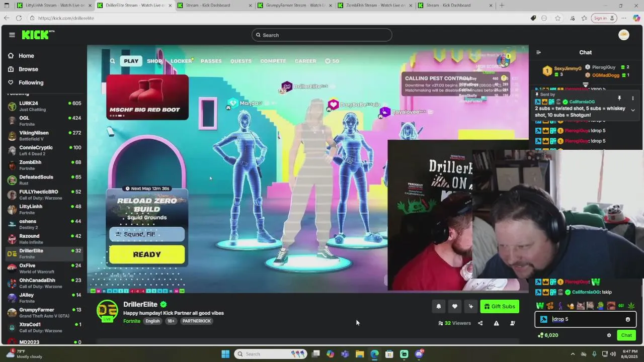Select the green leaf emote

coord(631,306)
